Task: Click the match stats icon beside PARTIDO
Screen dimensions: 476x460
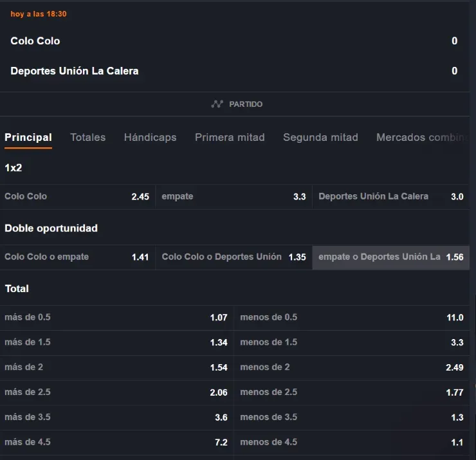Action: coord(217,104)
